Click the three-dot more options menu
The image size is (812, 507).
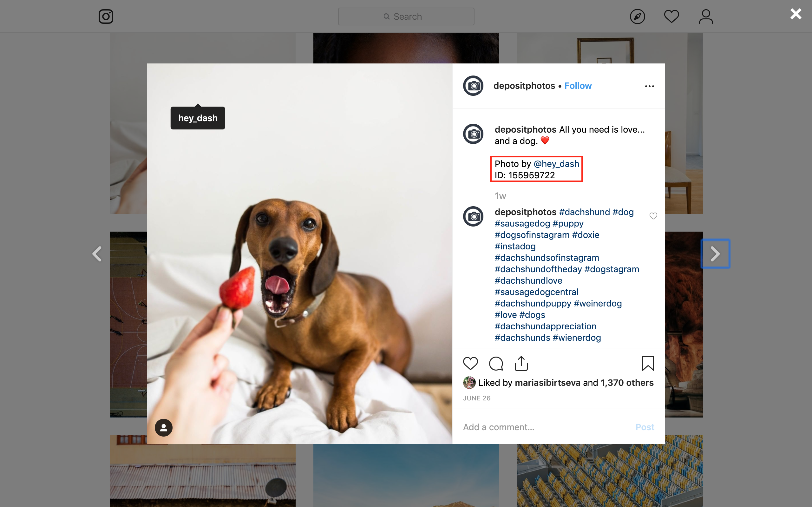(649, 86)
